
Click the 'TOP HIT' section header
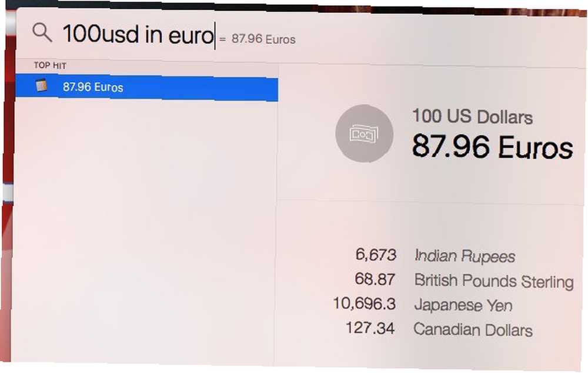[50, 65]
